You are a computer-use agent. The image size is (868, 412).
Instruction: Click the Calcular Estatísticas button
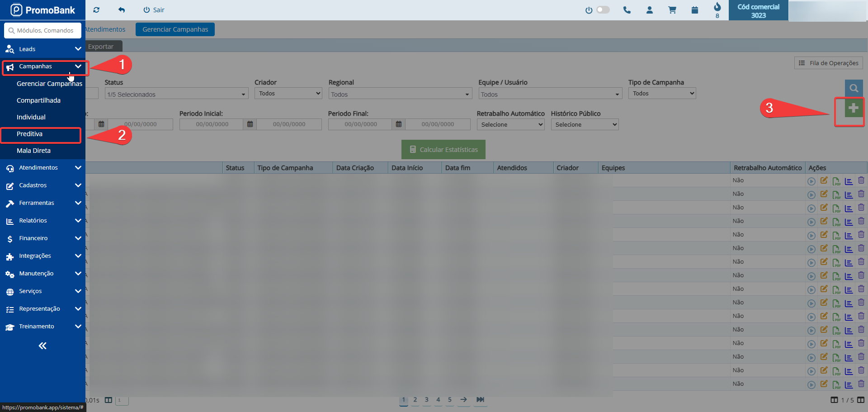pos(443,150)
